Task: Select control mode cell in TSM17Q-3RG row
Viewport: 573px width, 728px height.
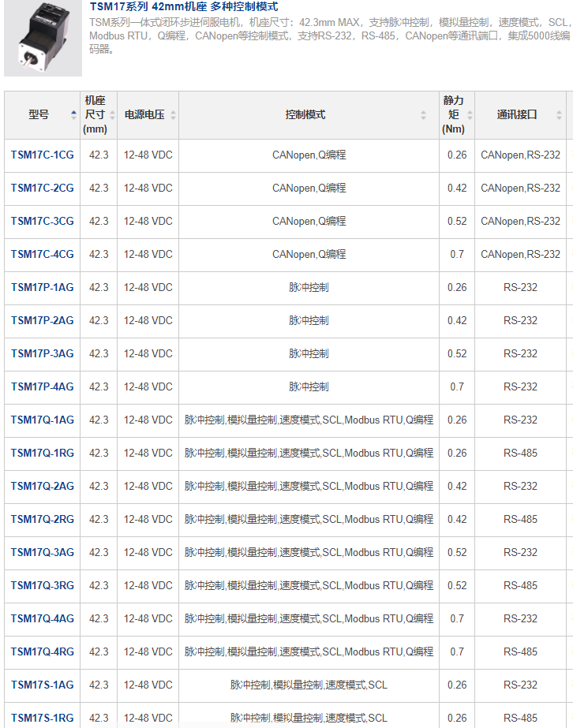Action: [x=309, y=585]
